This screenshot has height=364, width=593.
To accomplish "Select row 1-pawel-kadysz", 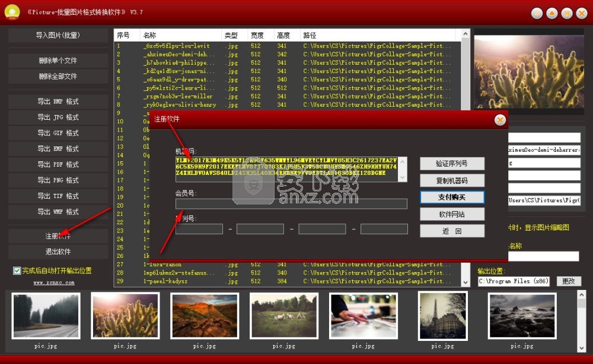I will pos(288,281).
